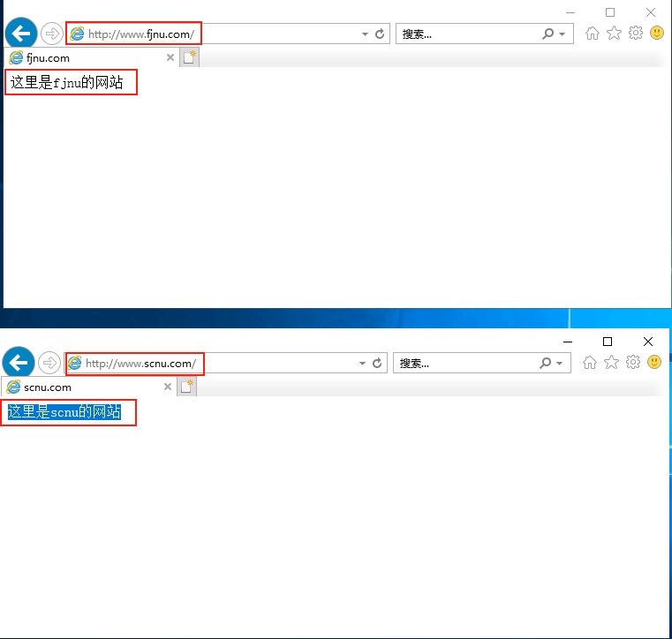Minimize the fjnu.com browser window
The height and width of the screenshot is (639, 672).
click(570, 12)
